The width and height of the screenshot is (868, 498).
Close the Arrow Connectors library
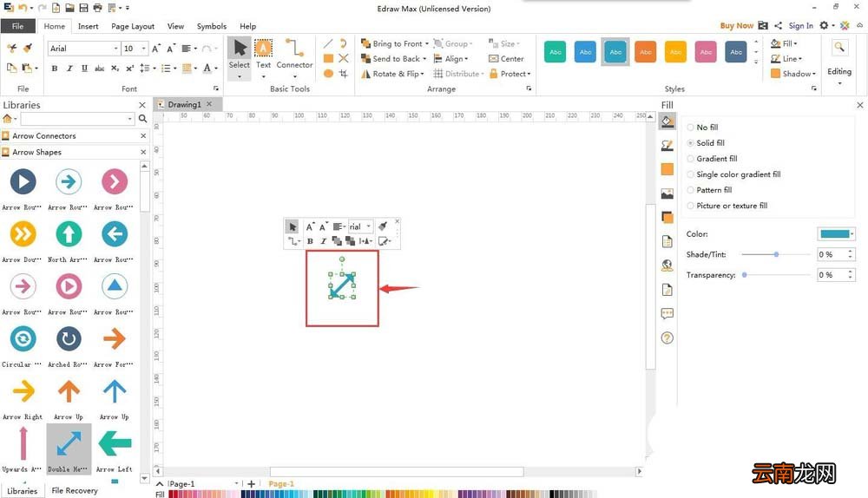(143, 135)
